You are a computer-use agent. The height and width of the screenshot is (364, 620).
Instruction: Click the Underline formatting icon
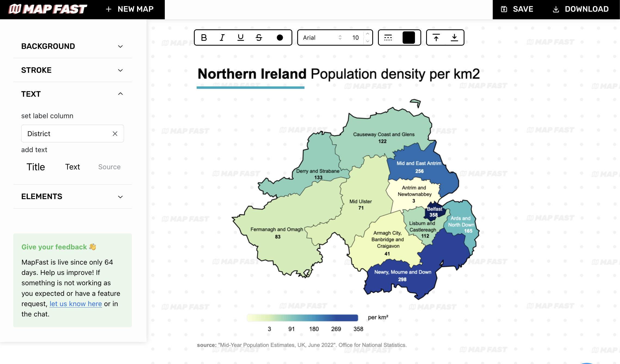(241, 37)
